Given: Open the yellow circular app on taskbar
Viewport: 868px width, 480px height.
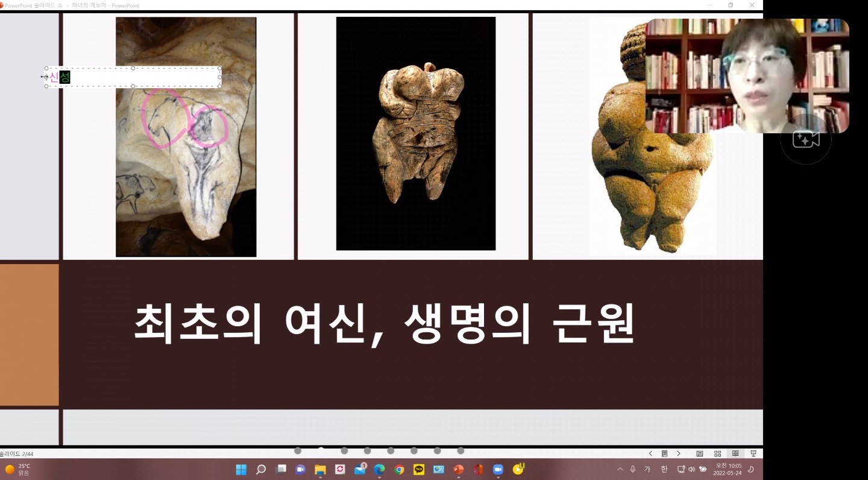Looking at the screenshot, I should click(x=518, y=469).
